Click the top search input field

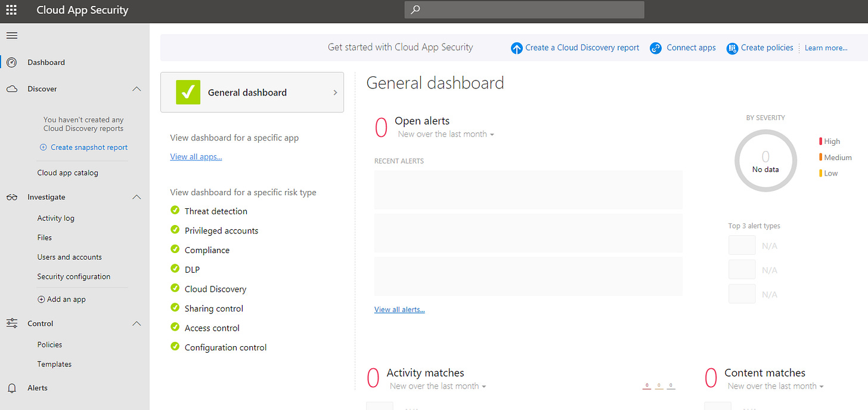coord(525,10)
